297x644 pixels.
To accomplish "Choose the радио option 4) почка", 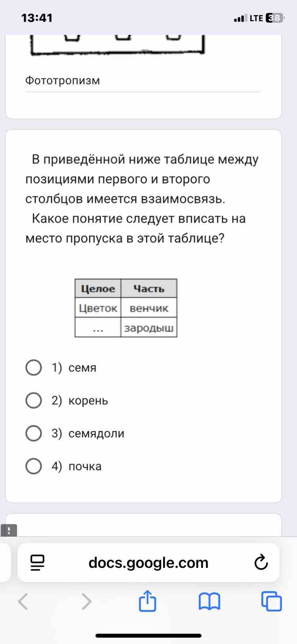I will [34, 466].
